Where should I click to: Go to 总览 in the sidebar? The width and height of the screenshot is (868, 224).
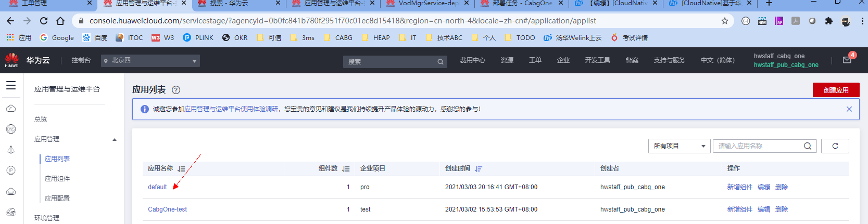[41, 120]
